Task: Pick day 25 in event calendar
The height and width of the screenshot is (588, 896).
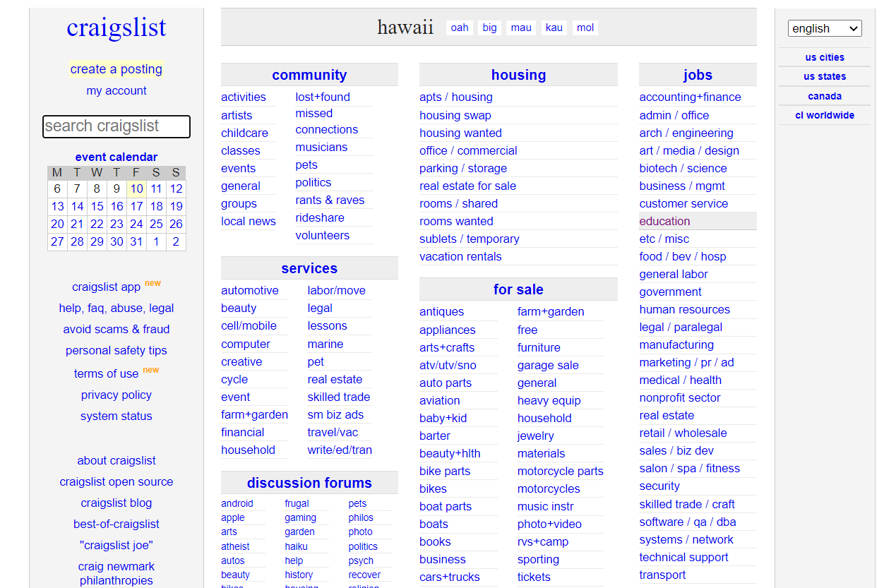Action: point(156,224)
